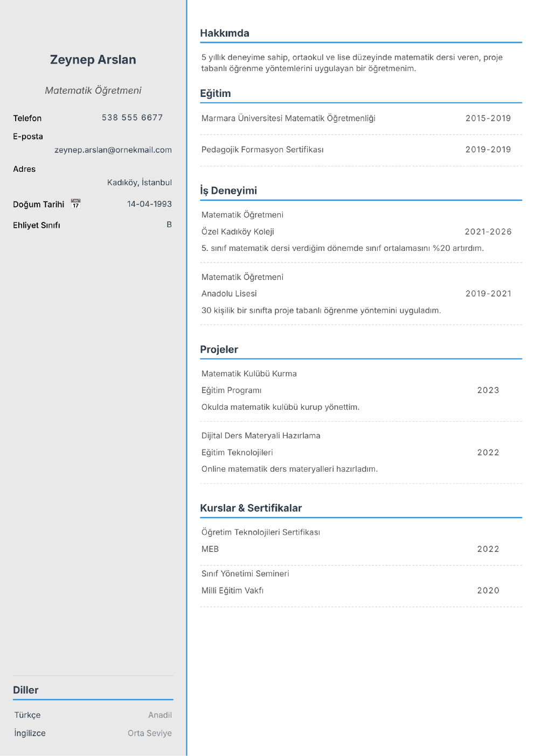The height and width of the screenshot is (756, 535).
Task: Select the Pedagojik Formasyon Sertifikası entry
Action: (x=262, y=150)
